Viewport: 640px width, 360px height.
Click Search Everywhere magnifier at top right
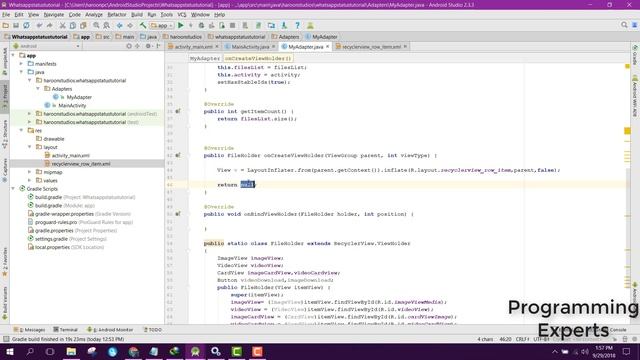tap(624, 25)
